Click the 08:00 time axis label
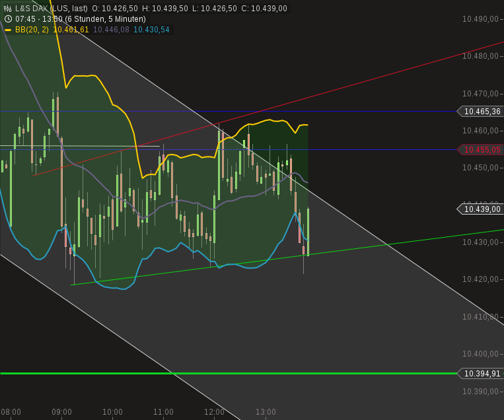Image resolution: width=504 pixels, height=420 pixels. click(11, 412)
